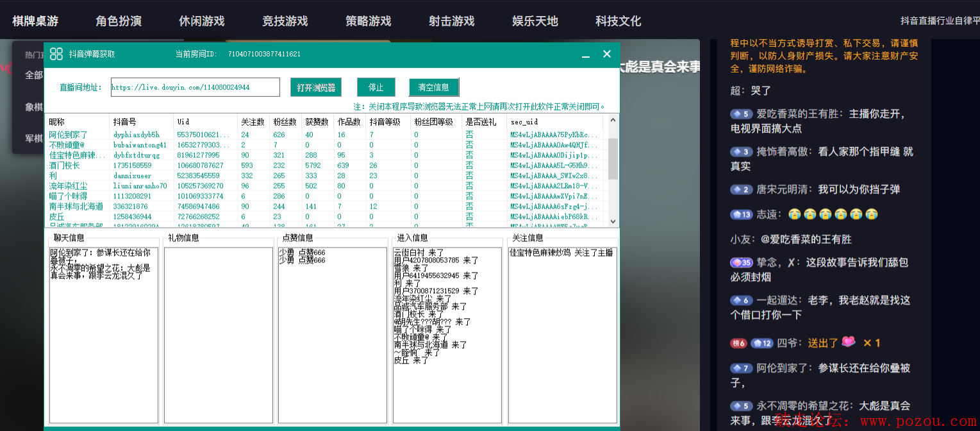The width and height of the screenshot is (980, 431).
Task: Select 象棋 in the webpage dropdown menu
Action: tap(34, 107)
